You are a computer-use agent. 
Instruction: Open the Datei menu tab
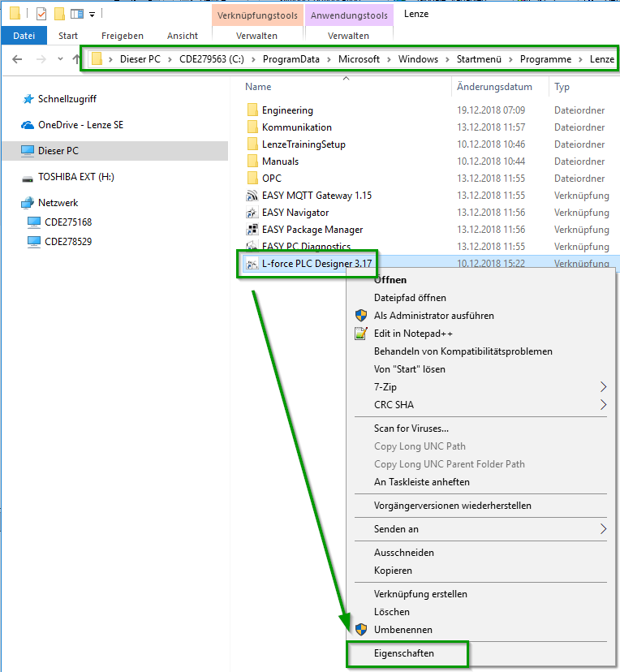coord(24,36)
